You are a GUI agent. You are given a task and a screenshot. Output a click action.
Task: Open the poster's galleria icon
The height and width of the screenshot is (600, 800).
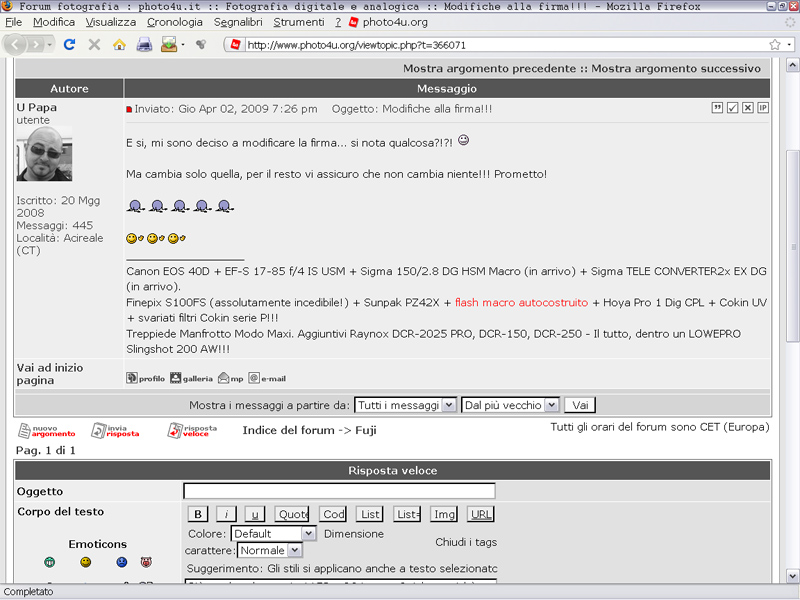coord(191,378)
